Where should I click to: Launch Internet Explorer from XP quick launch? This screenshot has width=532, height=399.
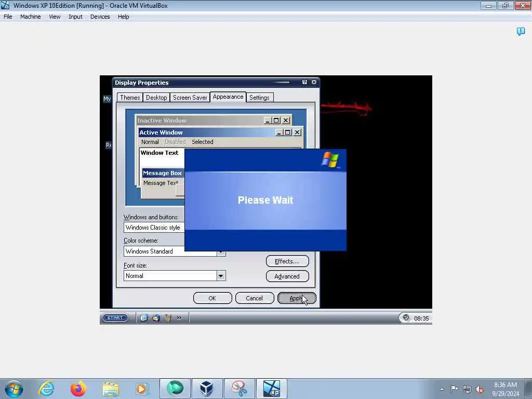coord(144,318)
